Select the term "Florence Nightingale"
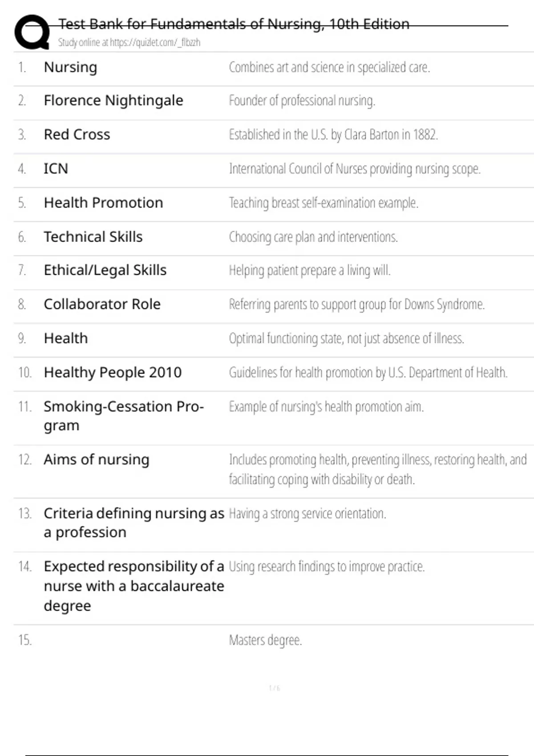Image resolution: width=534 pixels, height=756 pixels. click(x=113, y=101)
